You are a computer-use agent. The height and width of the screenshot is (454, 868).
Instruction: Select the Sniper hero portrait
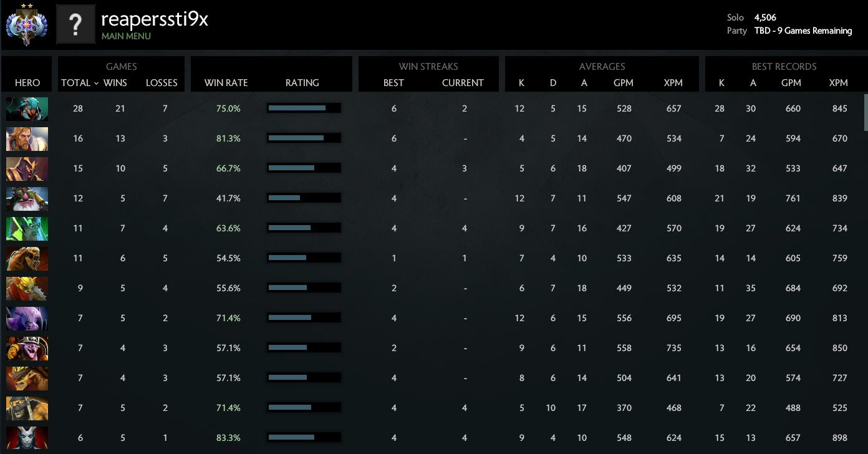[27, 198]
